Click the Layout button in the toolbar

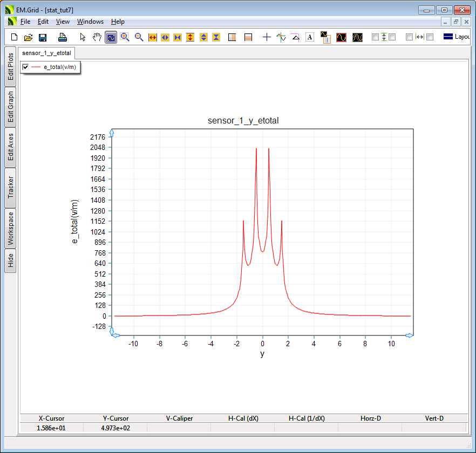(x=456, y=37)
